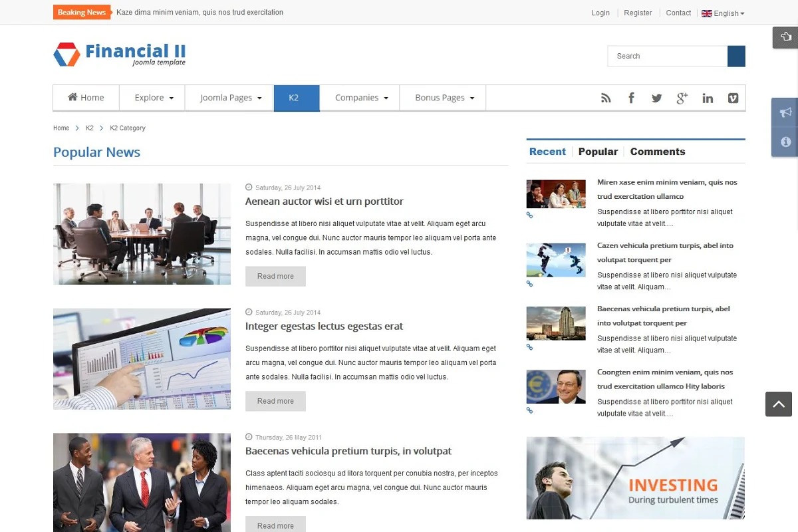Open the info side panel tab
This screenshot has width=798, height=532.
point(785,142)
